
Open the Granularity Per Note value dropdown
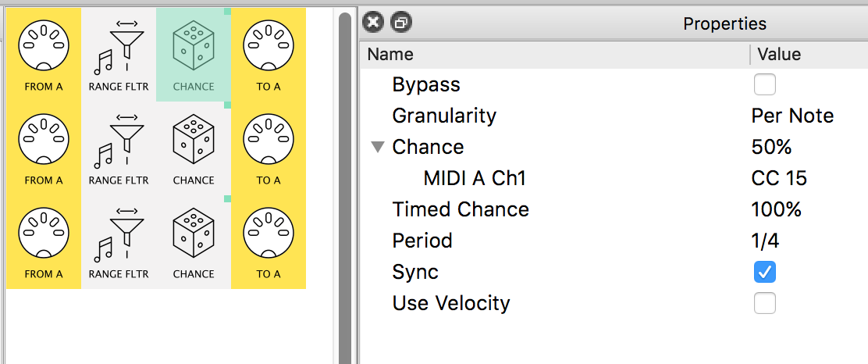pos(792,116)
